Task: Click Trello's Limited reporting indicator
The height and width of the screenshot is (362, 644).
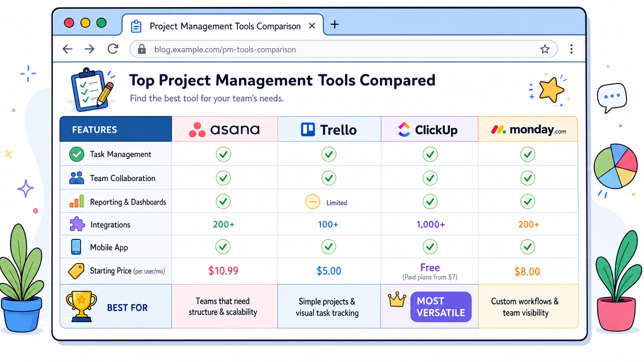Action: [x=327, y=202]
